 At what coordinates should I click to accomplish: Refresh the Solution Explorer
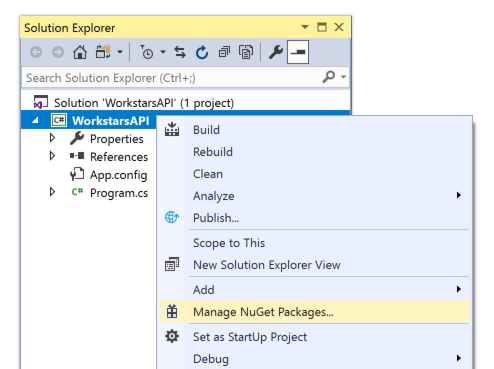(202, 52)
